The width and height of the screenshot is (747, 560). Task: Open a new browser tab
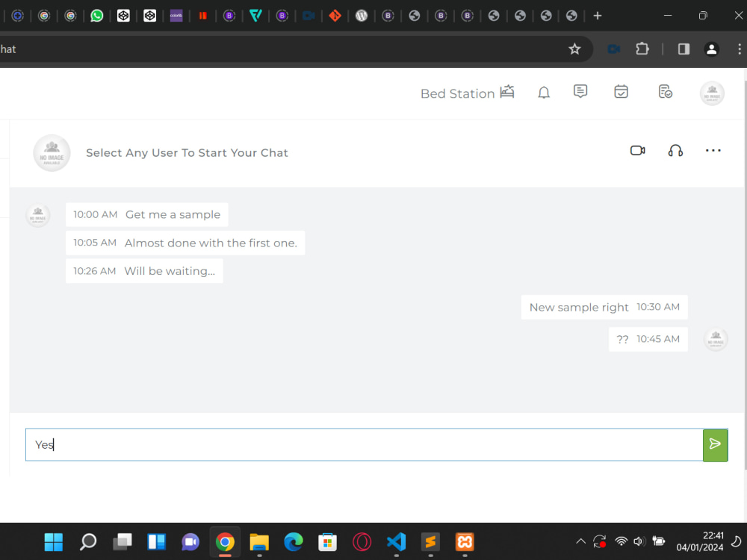(598, 16)
